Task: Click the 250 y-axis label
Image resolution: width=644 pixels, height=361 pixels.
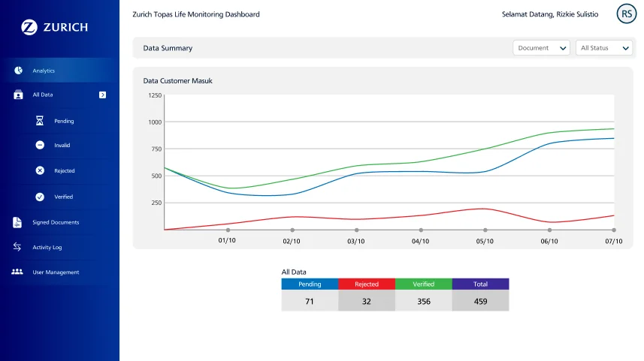Action: pos(156,203)
